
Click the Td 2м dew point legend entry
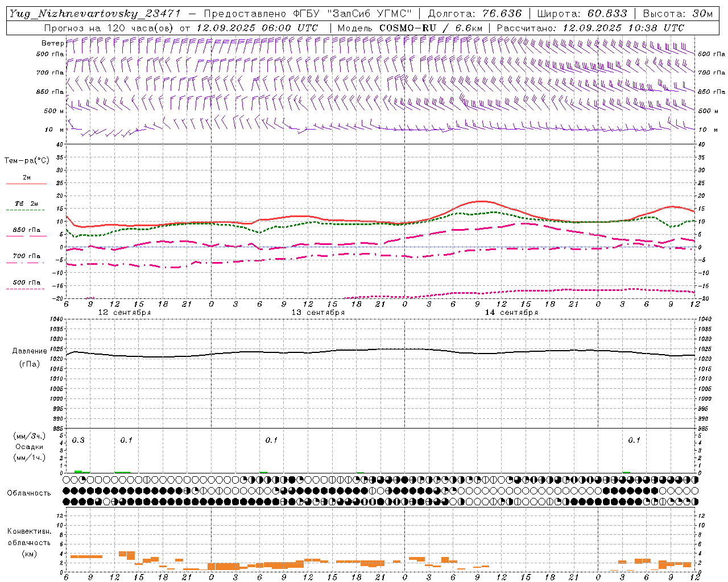click(x=26, y=203)
